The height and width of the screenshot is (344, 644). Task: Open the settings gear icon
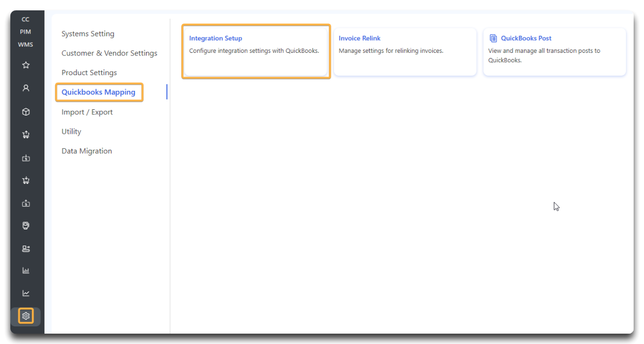point(26,316)
